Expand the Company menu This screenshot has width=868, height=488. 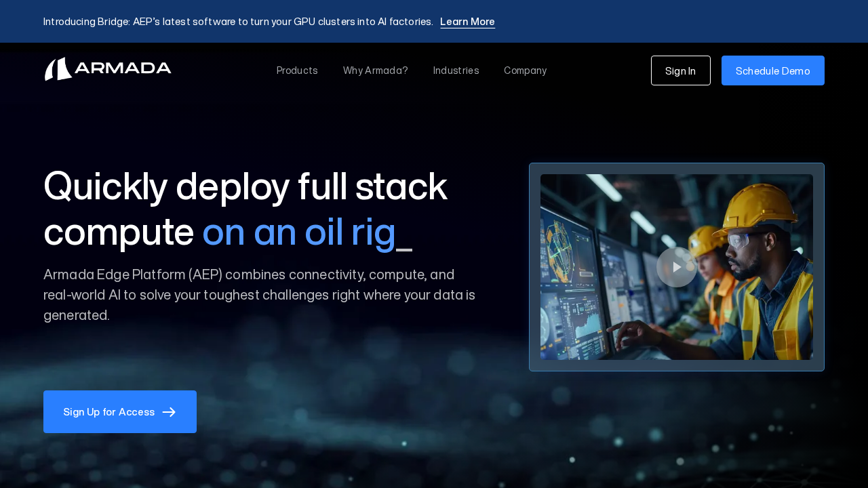pos(525,70)
